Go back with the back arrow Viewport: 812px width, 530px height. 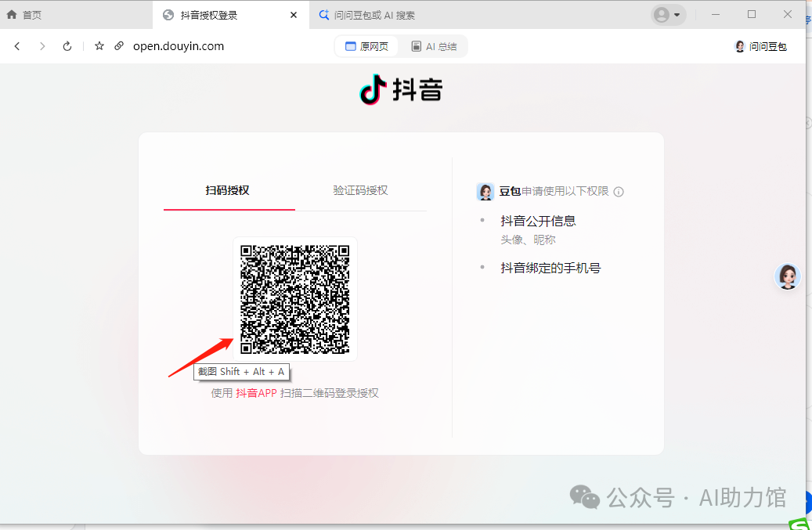(17, 46)
